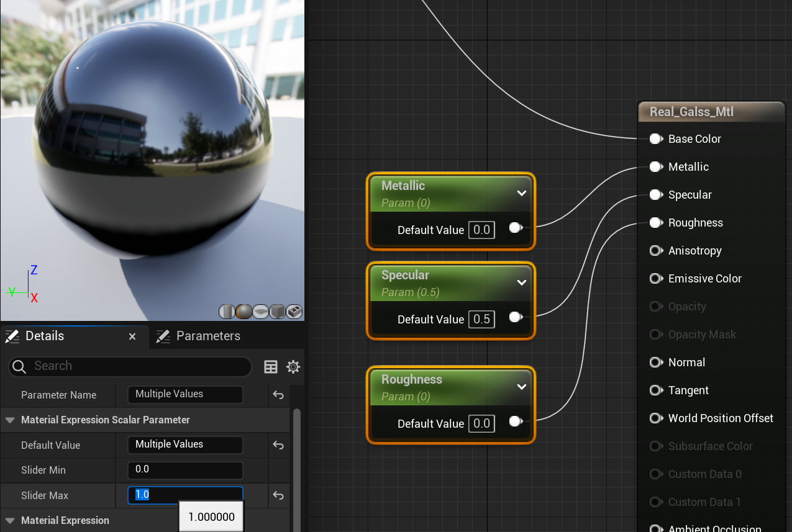This screenshot has height=532, width=792.
Task: Reset Parameter Name to default
Action: [x=278, y=395]
